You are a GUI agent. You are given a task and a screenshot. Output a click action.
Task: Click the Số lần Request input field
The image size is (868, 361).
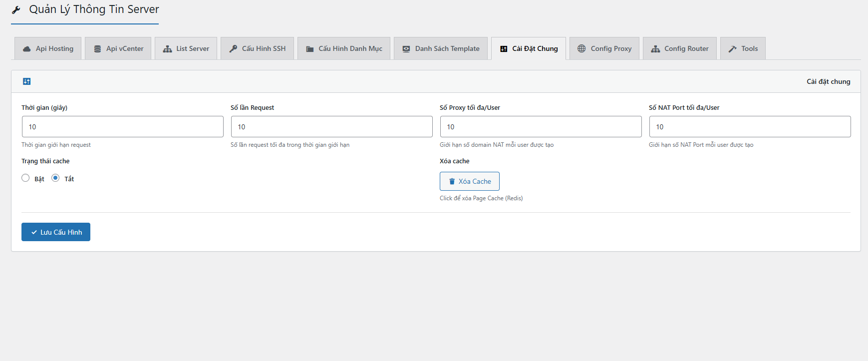[x=331, y=127]
